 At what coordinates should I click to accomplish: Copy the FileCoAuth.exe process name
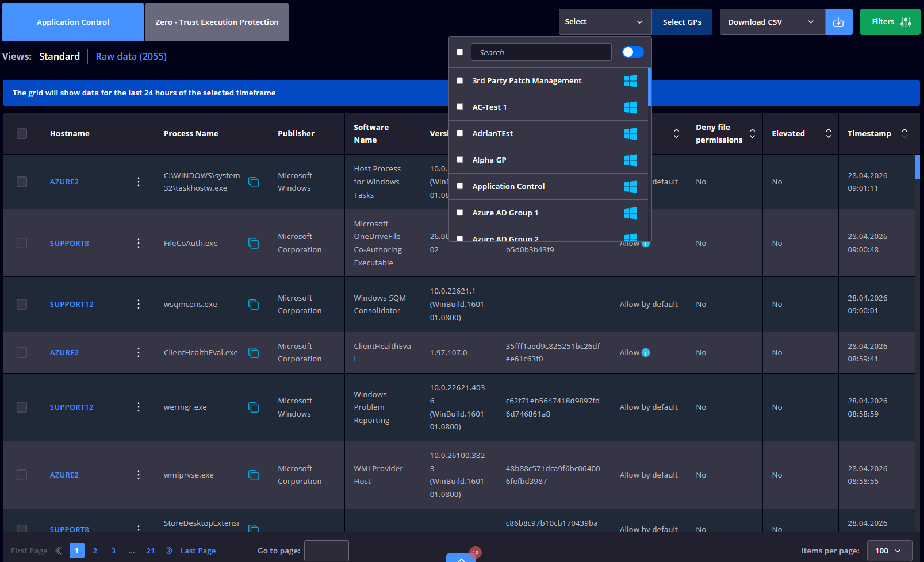tap(254, 244)
